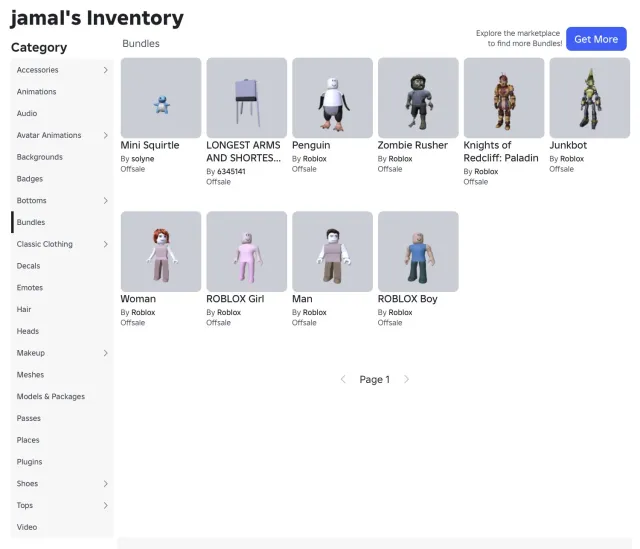Image resolution: width=640 pixels, height=549 pixels.
Task: Open the Mini Squirtle bundle thumbnail
Action: tap(161, 98)
